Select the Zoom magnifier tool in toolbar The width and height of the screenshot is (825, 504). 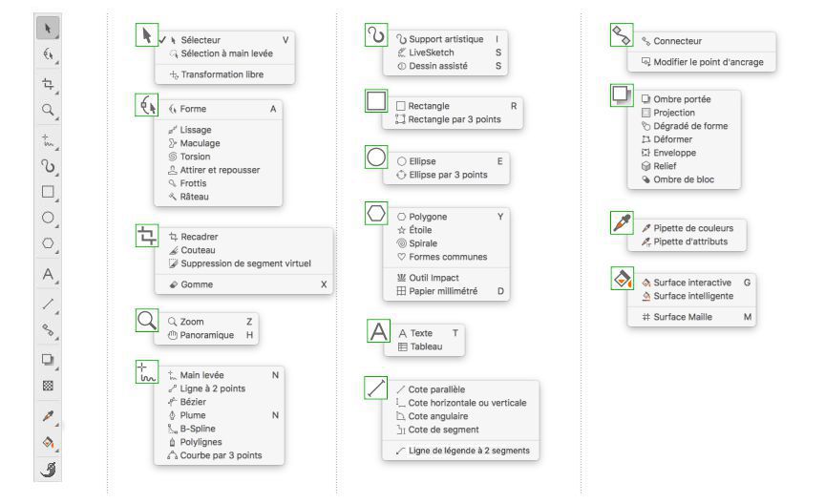[x=47, y=112]
